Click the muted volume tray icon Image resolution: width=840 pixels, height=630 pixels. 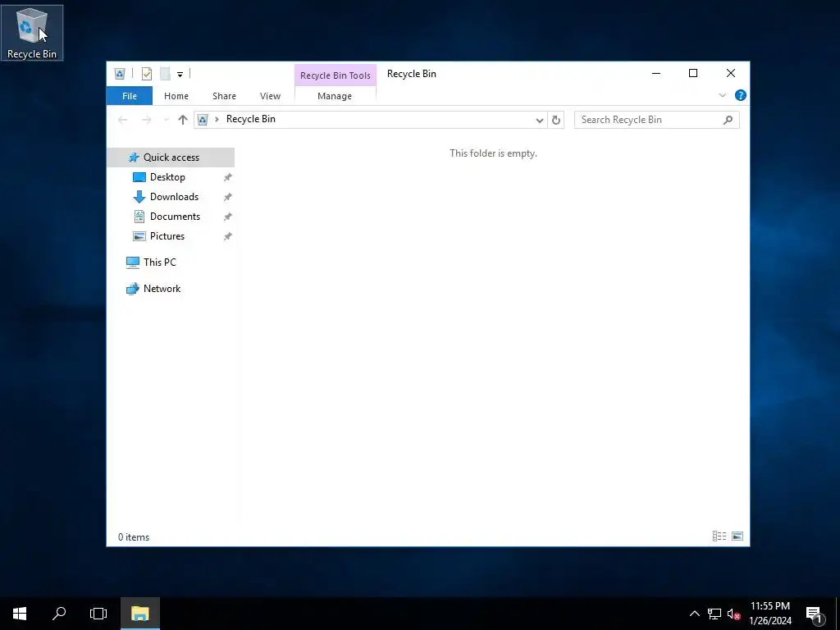733,614
